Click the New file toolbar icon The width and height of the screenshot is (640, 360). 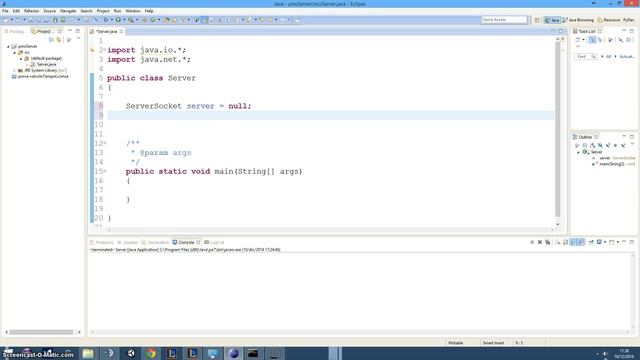5,20
